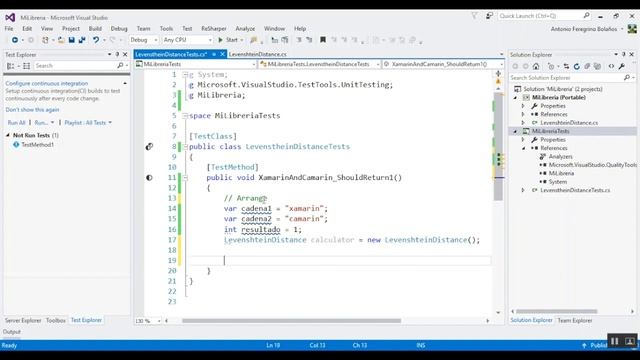Click Run All tests link
Image resolution: width=640 pixels, height=360 pixels.
pos(16,122)
